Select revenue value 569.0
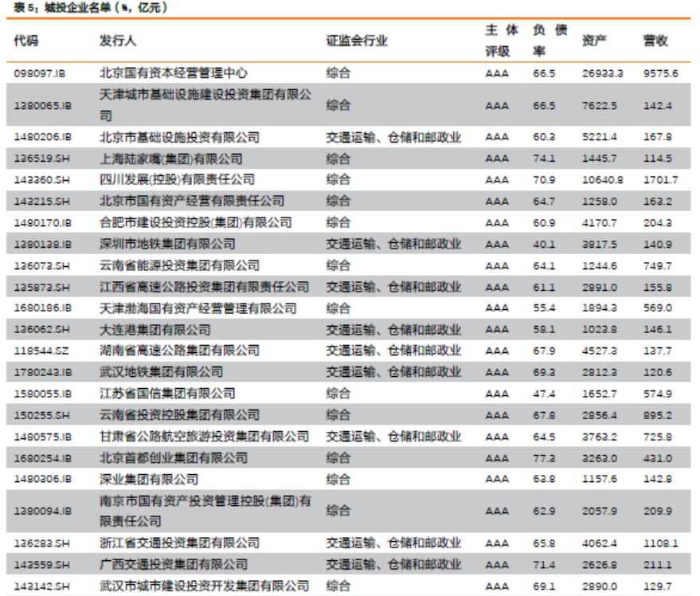This screenshot has width=700, height=596. point(658,308)
